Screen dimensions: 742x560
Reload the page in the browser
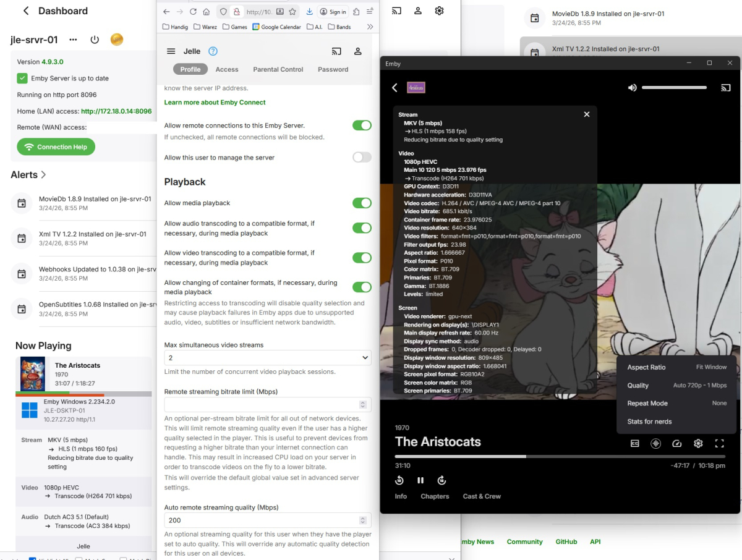coord(193,12)
